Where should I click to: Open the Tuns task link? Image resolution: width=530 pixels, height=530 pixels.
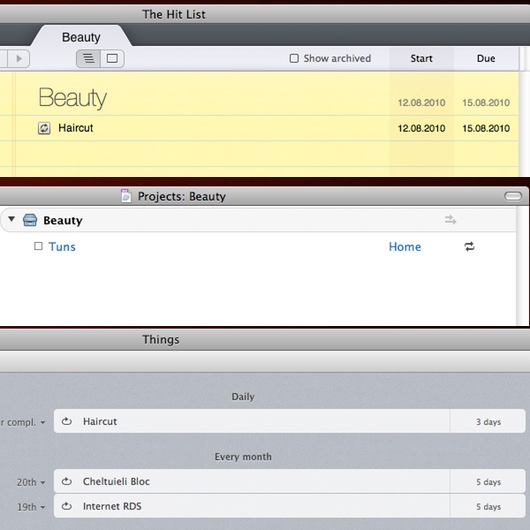click(x=62, y=247)
